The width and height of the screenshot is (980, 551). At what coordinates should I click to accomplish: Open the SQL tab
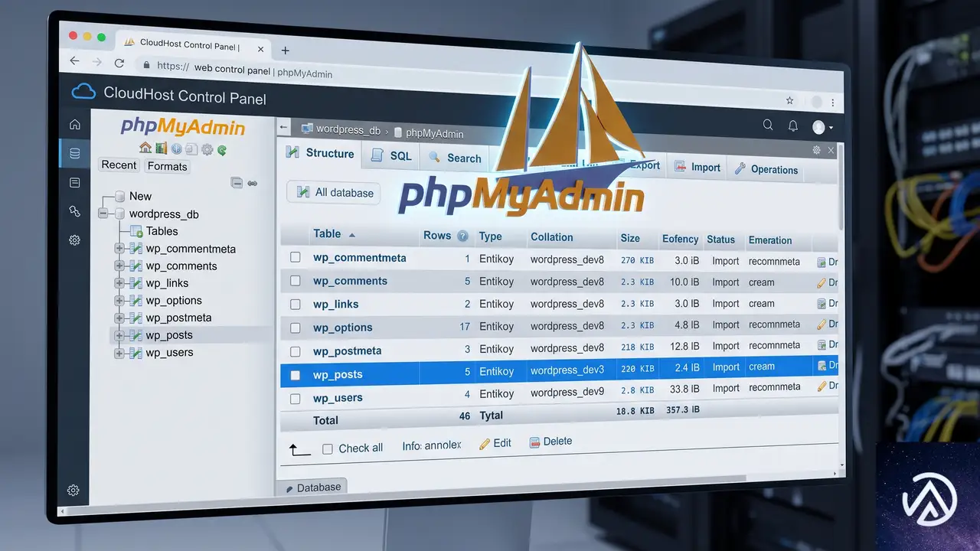click(x=391, y=155)
